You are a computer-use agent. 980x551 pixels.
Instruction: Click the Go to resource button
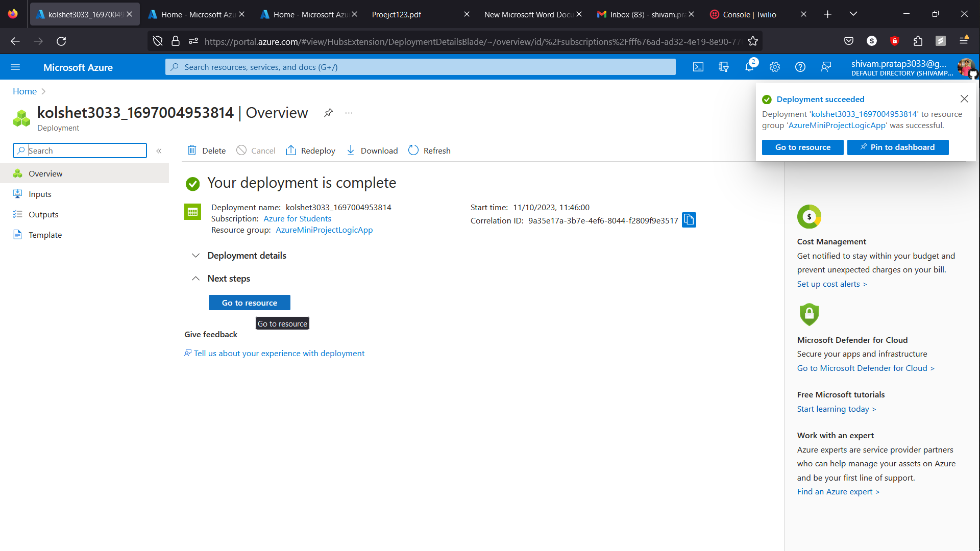[249, 303]
